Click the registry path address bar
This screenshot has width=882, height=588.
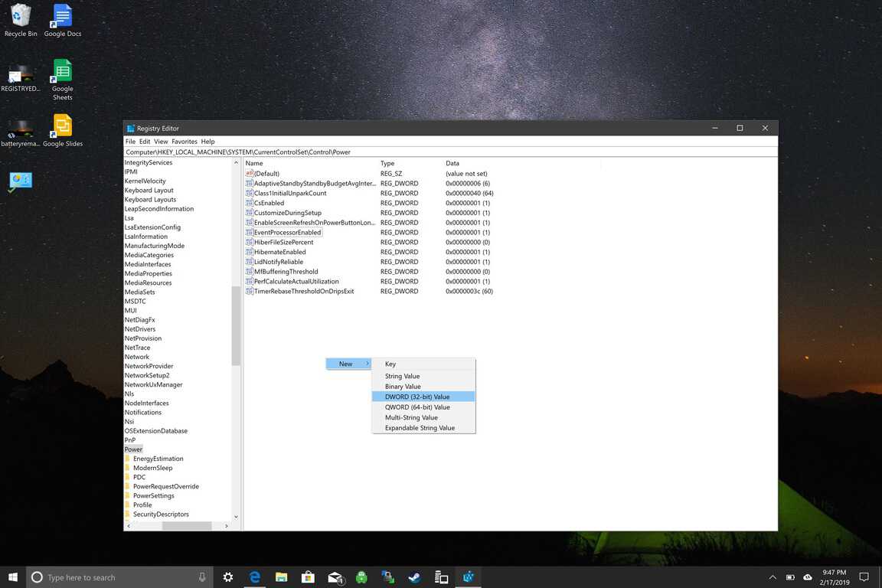(450, 152)
